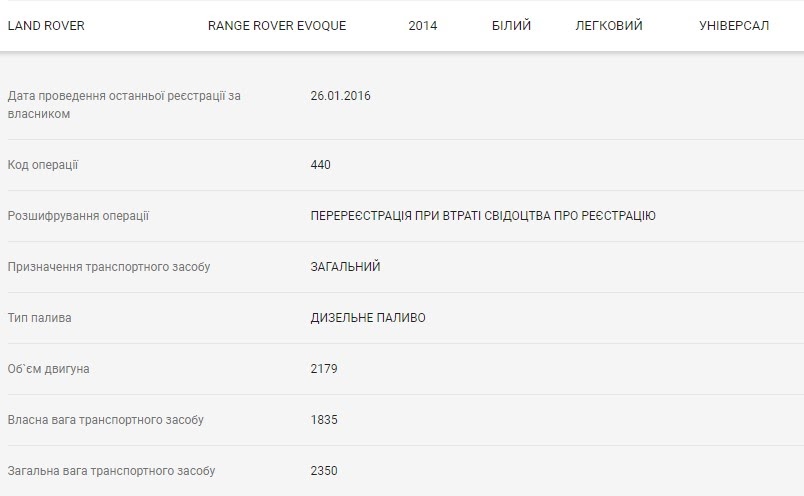Select total weight value 2350
Screen dimensions: 804x496
(324, 471)
